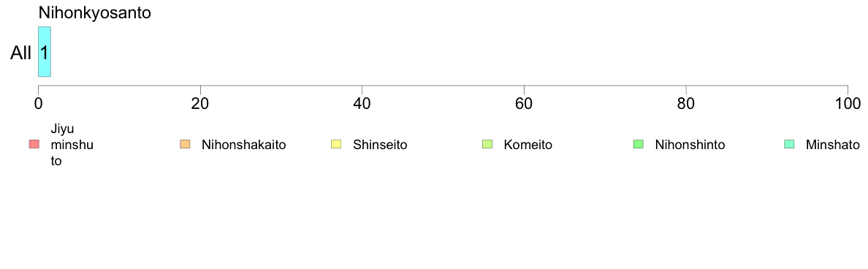
Task: Click the axis tick label 100
Action: tap(847, 103)
